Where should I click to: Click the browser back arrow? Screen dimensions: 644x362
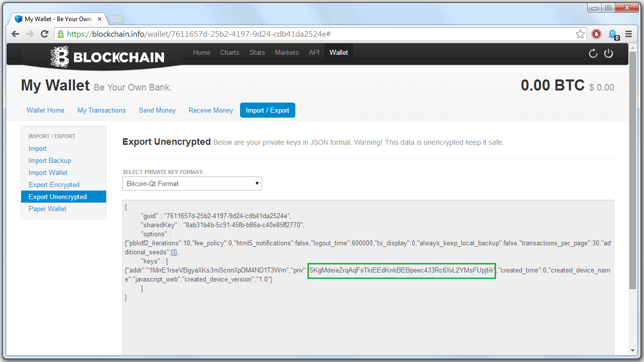[16, 34]
